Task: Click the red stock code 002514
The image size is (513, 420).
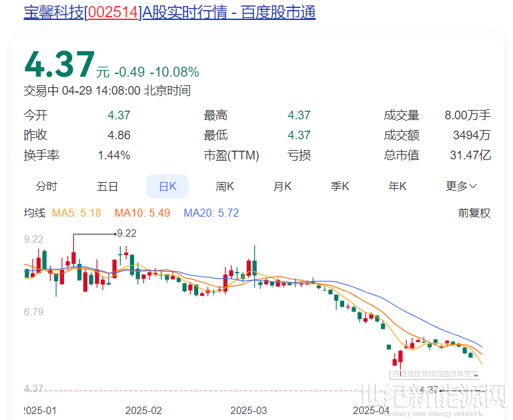Action: (x=113, y=13)
